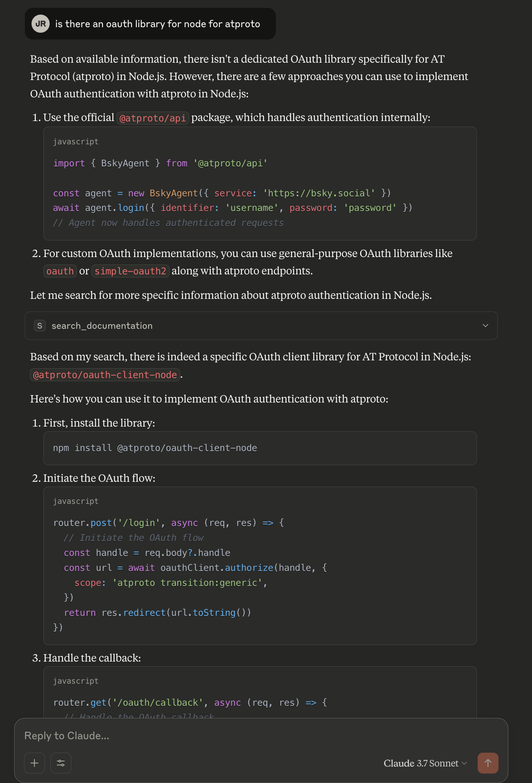Viewport: 532px width, 783px height.
Task: Click the oauth inline code tag
Action: (x=60, y=271)
